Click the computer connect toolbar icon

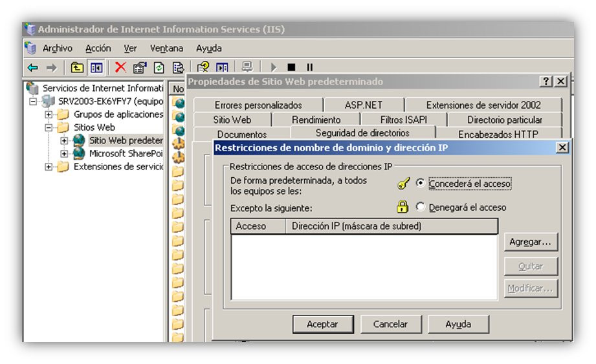(247, 67)
